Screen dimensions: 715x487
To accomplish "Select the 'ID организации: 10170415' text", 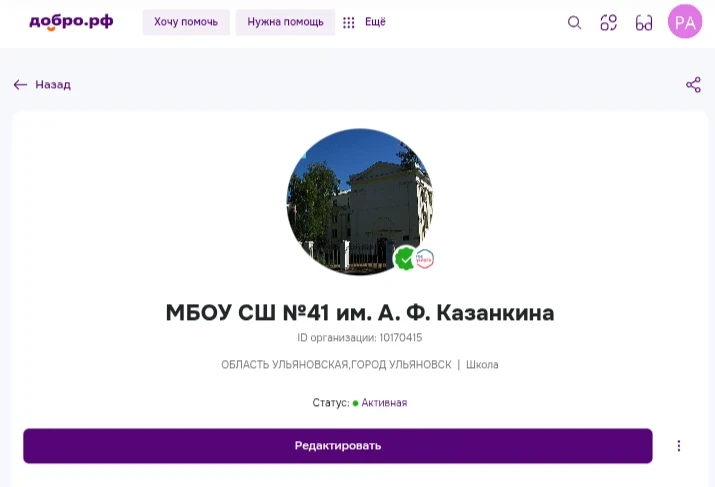I will pyautogui.click(x=360, y=338).
